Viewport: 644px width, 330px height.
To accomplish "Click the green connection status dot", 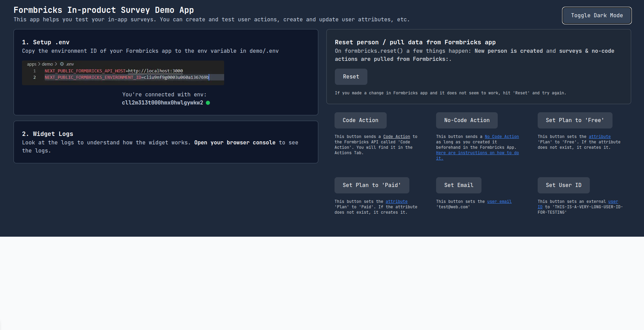I will click(208, 102).
